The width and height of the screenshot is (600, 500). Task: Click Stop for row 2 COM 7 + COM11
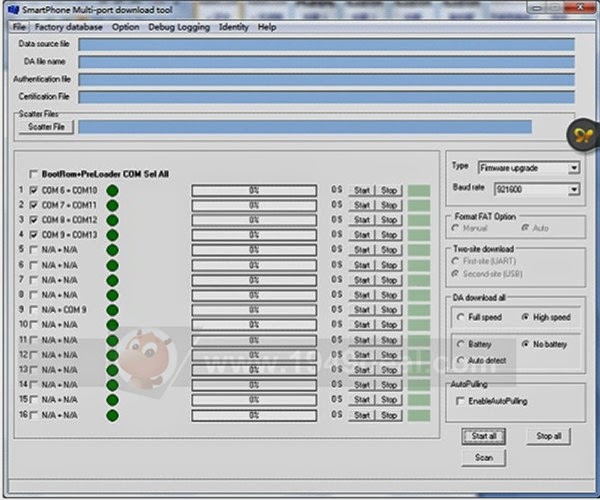[389, 205]
